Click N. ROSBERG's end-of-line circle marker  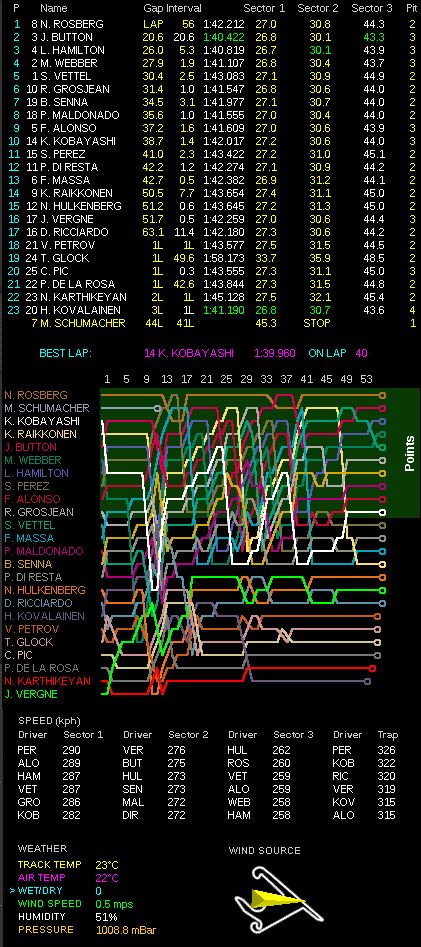tap(382, 395)
